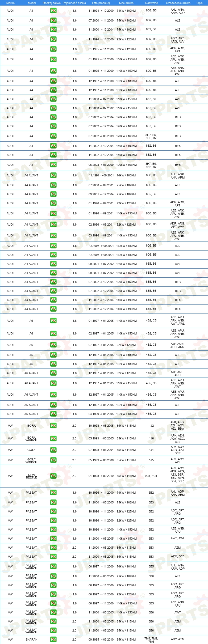Select the 'ADY, ATM' engine code cell
The height and width of the screenshot is (644, 208).
tap(178, 639)
